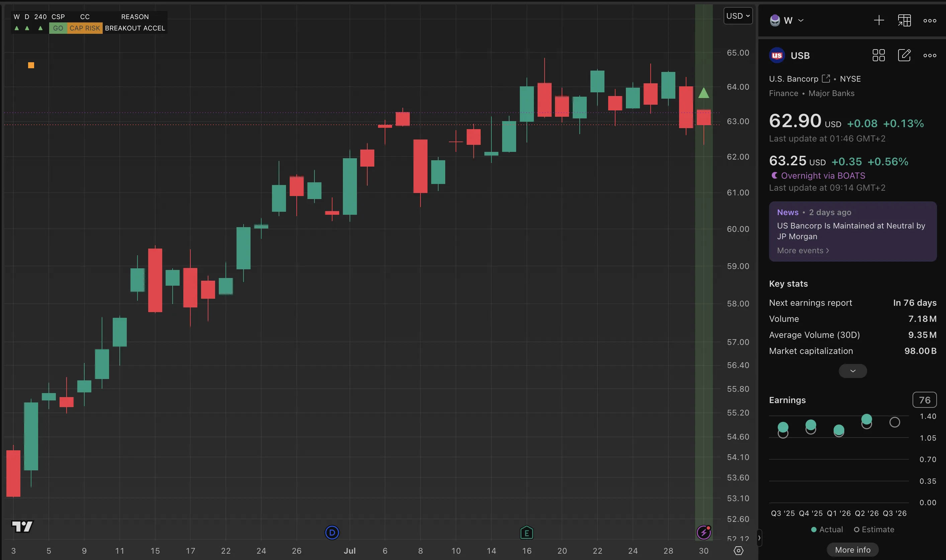Screen dimensions: 946x560
Task: Click the Q3 '25 actual earnings dot
Action: [x=783, y=427]
